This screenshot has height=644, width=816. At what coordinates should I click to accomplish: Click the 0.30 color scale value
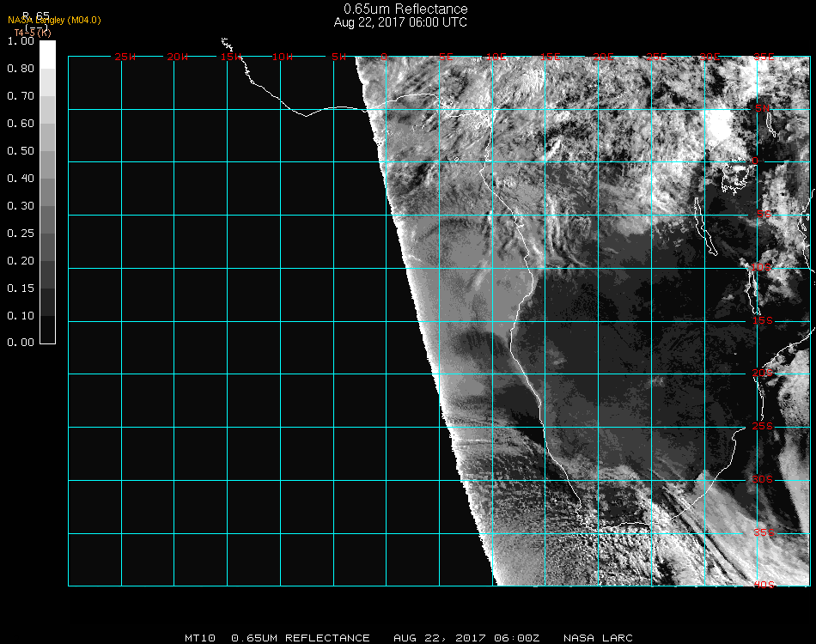pos(21,206)
